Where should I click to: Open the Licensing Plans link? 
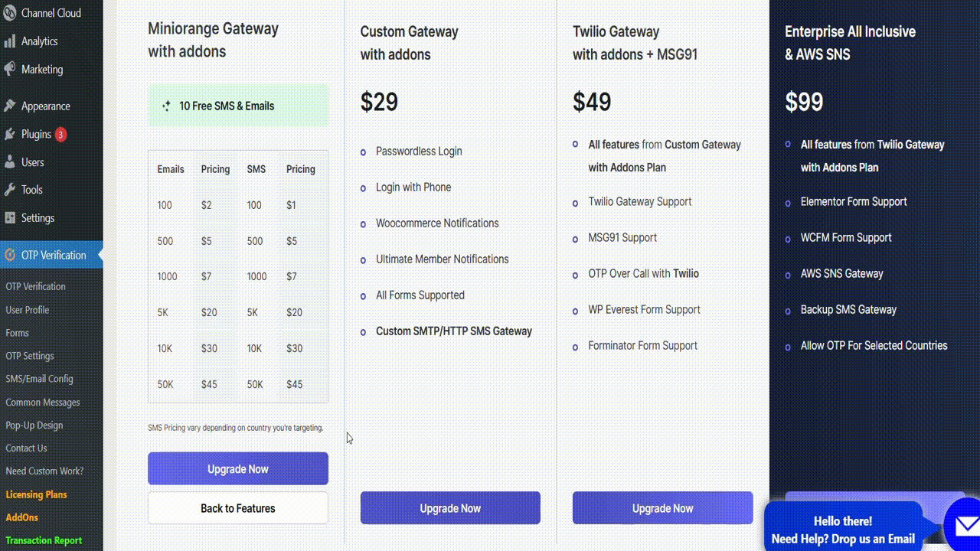[x=36, y=494]
